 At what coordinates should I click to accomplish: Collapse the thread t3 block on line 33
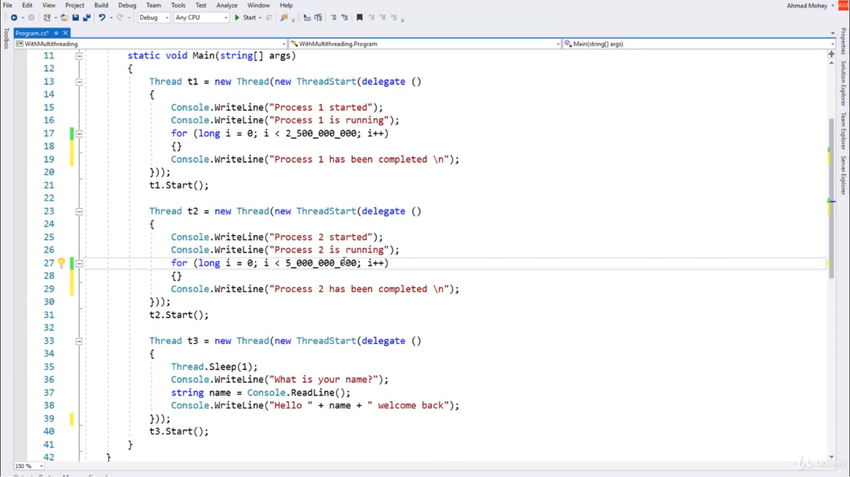[x=79, y=341]
